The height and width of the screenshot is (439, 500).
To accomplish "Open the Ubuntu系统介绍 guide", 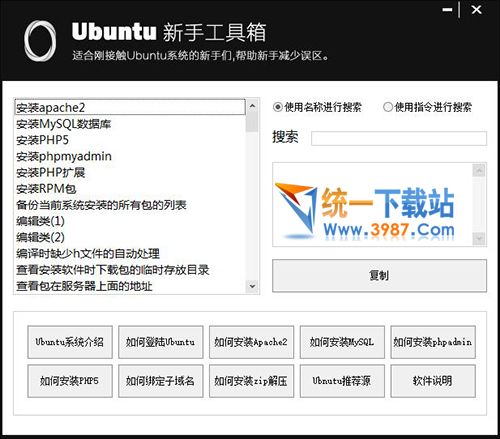I will point(70,342).
